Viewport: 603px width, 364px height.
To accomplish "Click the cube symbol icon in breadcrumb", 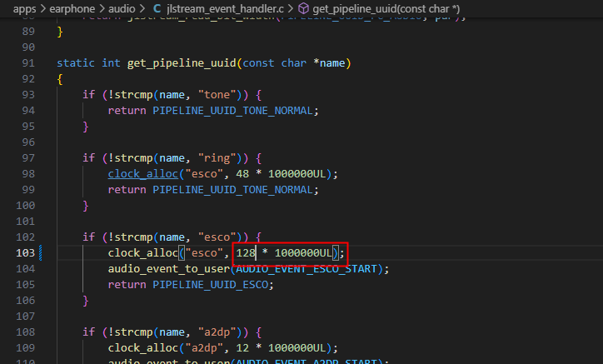I will (x=303, y=8).
